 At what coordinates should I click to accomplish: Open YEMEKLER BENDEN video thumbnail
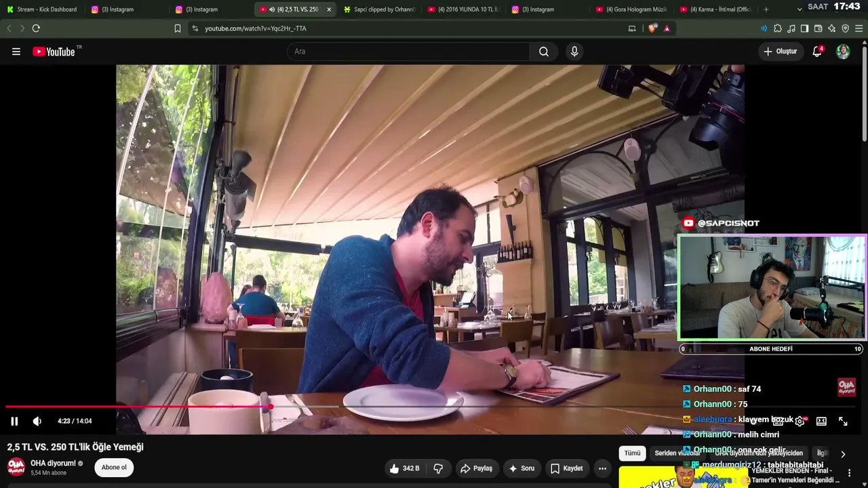(684, 476)
